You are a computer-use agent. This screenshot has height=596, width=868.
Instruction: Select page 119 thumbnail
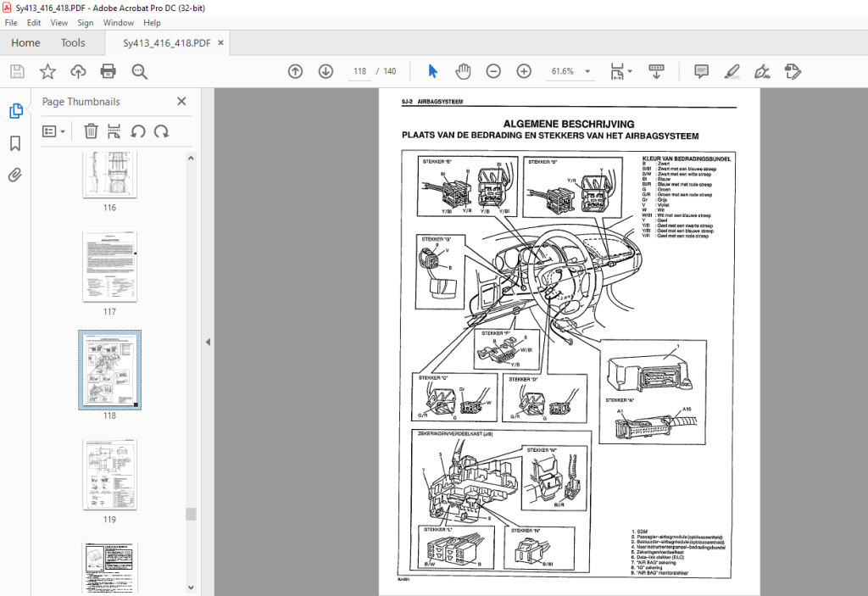pos(109,474)
